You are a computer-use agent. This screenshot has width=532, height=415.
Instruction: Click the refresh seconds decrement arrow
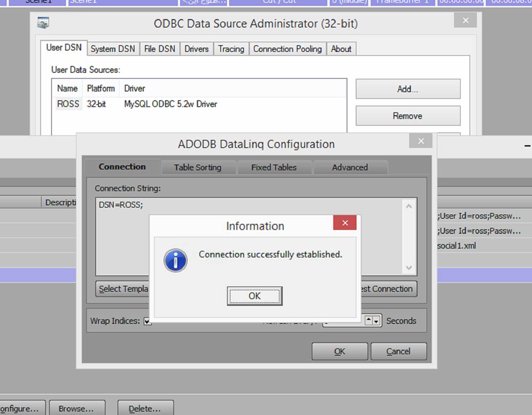click(376, 321)
